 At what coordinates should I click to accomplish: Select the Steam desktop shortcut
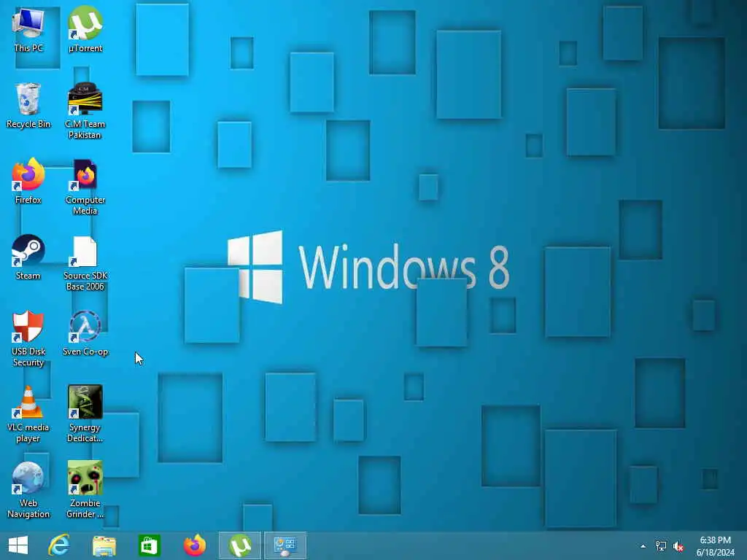(x=28, y=257)
